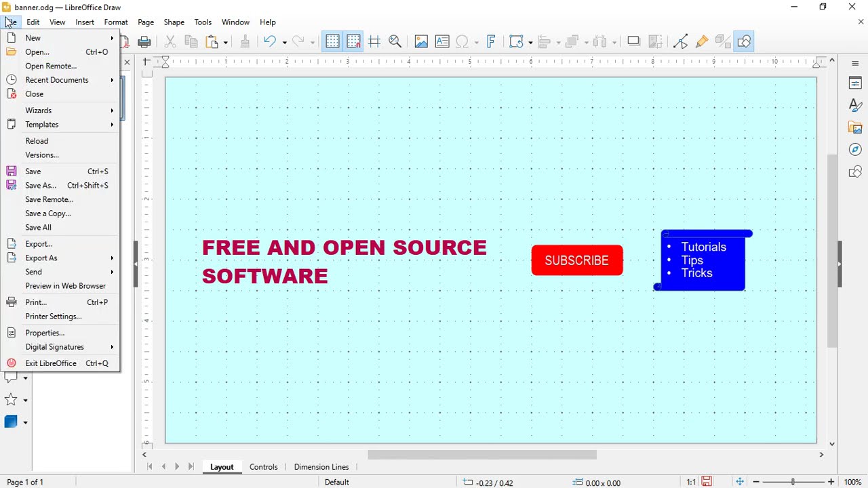This screenshot has height=488, width=868.
Task: Click the Transformations tool icon
Action: pyautogui.click(x=517, y=42)
